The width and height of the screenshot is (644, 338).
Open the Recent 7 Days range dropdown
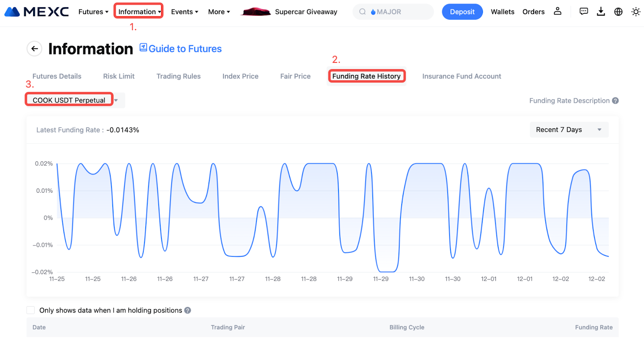click(x=569, y=130)
